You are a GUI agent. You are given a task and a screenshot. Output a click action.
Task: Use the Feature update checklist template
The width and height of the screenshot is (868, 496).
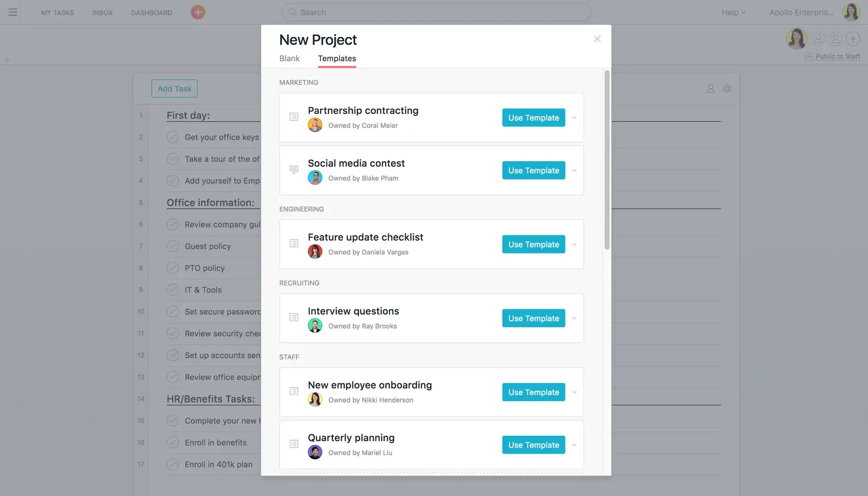534,244
